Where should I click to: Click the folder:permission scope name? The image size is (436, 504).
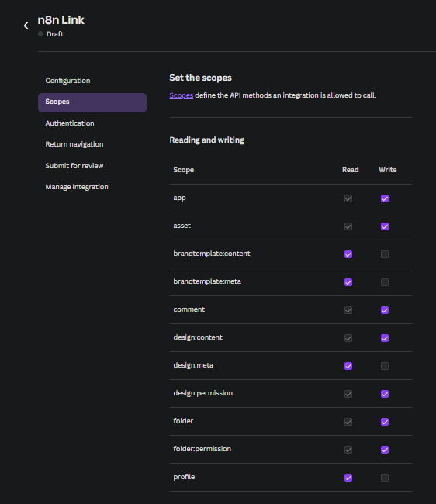202,449
